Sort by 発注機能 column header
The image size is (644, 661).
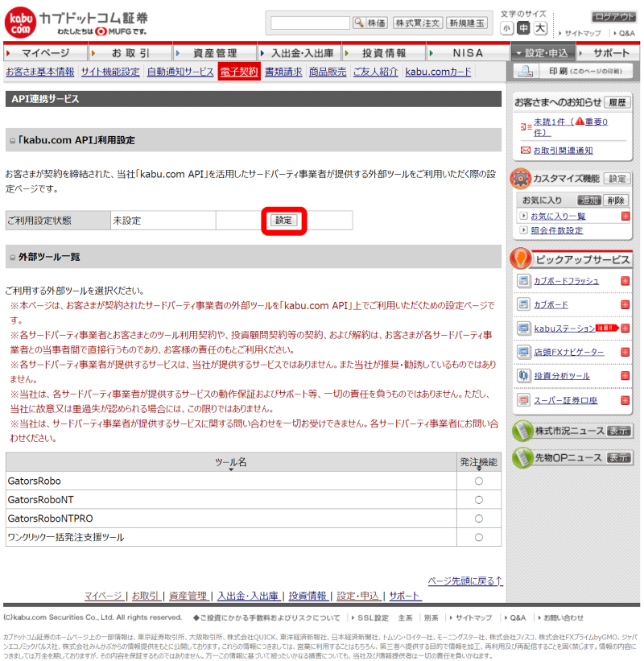(x=479, y=462)
